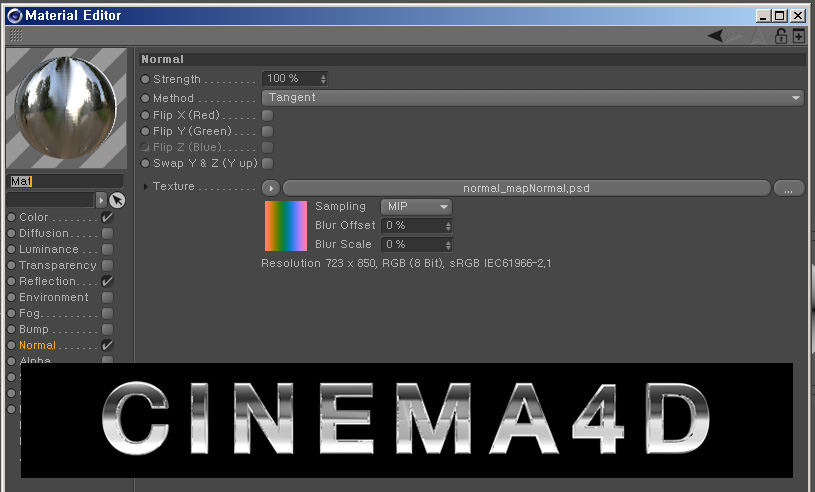Image resolution: width=815 pixels, height=492 pixels.
Task: Select the Environment channel label
Action: [x=54, y=297]
